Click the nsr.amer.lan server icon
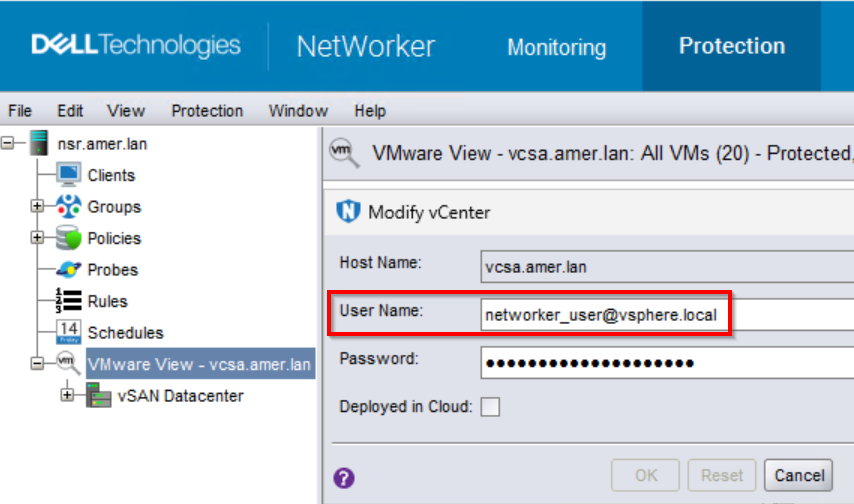Screen dimensions: 854x504 39,143
